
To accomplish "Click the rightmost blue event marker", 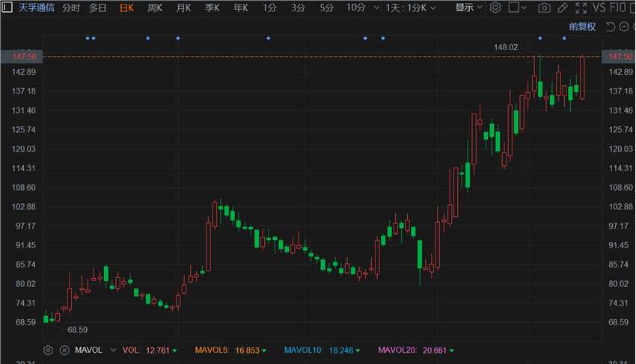I will pyautogui.click(x=564, y=39).
